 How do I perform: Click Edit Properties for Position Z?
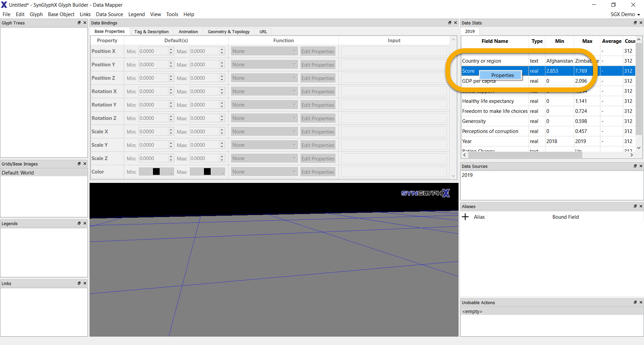tap(318, 78)
